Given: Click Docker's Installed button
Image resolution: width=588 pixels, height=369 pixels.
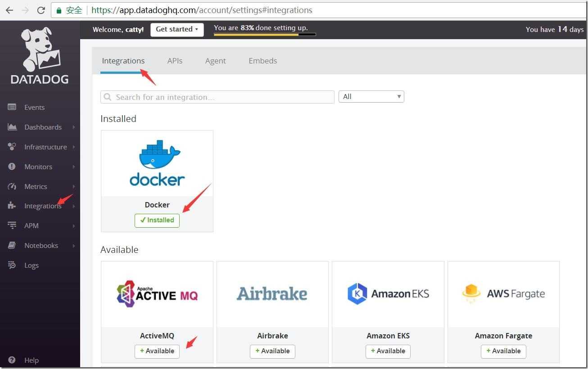Looking at the screenshot, I should [157, 220].
